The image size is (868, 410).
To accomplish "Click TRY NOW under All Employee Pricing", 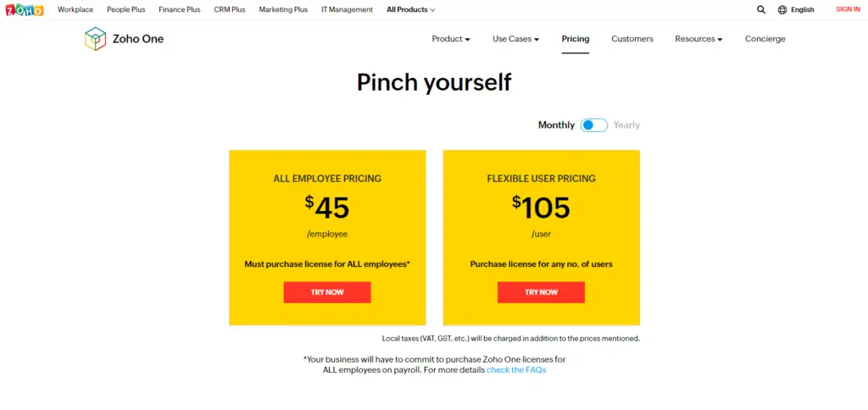I will (327, 292).
